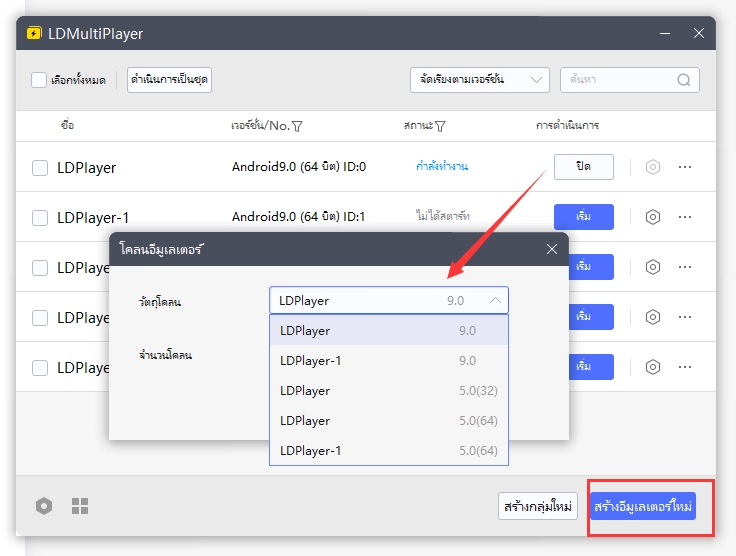Open more options dots in fifth row

pyautogui.click(x=685, y=367)
